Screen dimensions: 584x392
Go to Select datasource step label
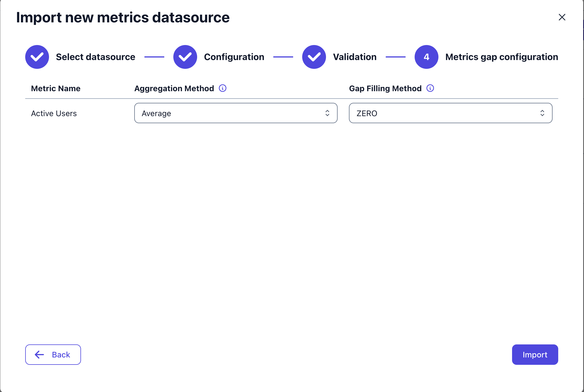[x=95, y=57]
